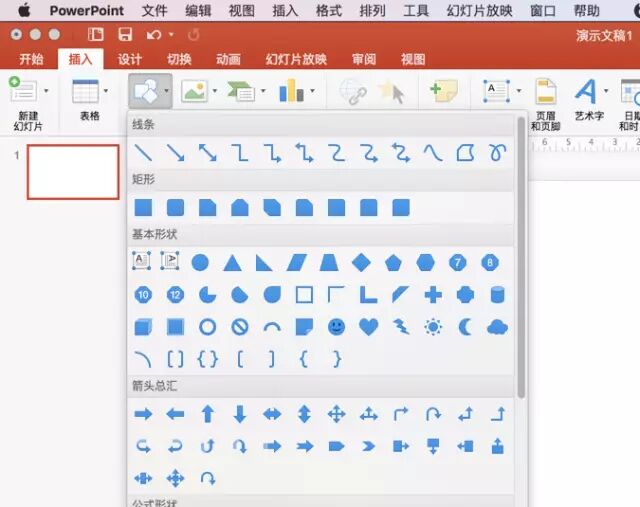640x507 pixels.
Task: Select the trapezoid shape
Action: (x=329, y=262)
